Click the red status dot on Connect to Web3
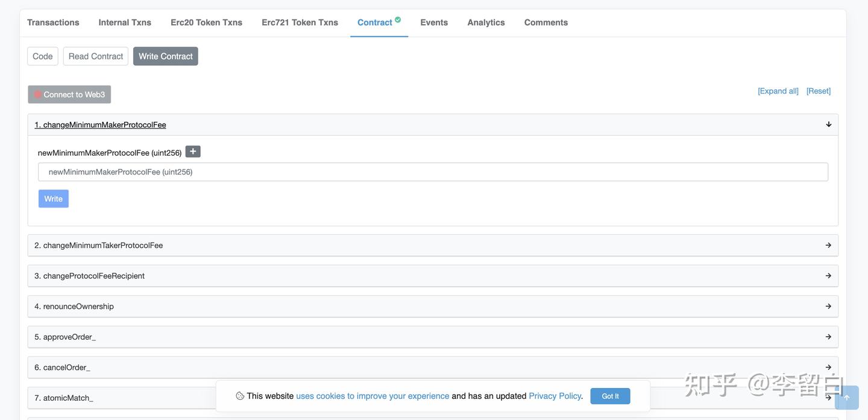The width and height of the screenshot is (868, 420). [x=37, y=94]
